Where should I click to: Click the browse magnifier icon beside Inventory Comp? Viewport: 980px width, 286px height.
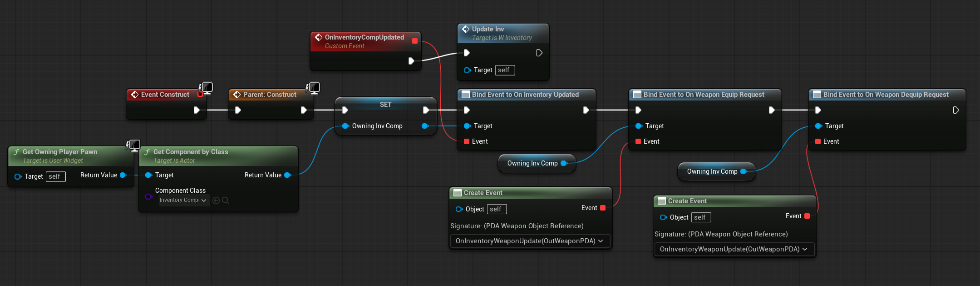coord(226,201)
